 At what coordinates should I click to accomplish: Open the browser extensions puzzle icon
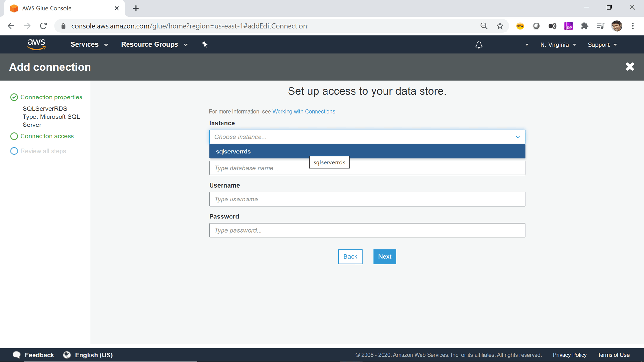pyautogui.click(x=585, y=26)
